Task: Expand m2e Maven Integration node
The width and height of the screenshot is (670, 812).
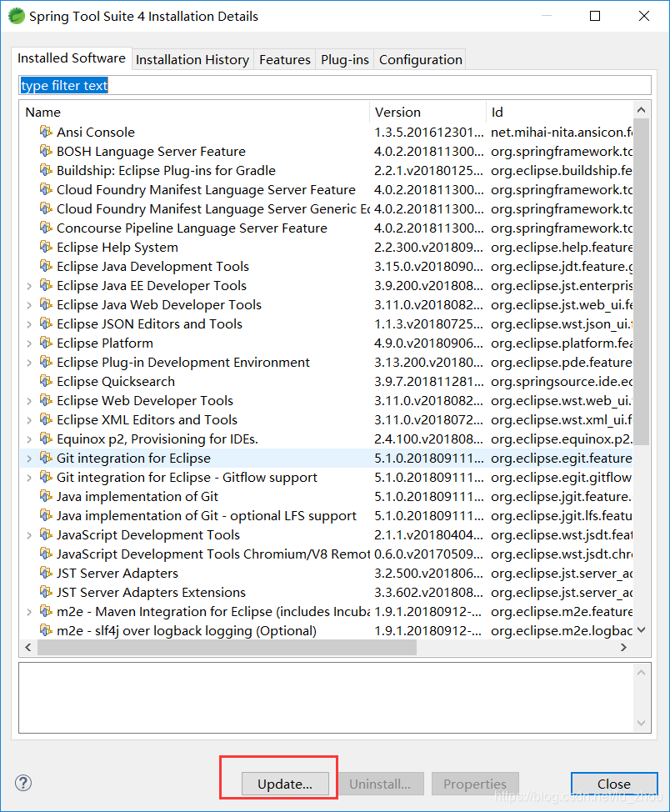Action: (x=29, y=612)
